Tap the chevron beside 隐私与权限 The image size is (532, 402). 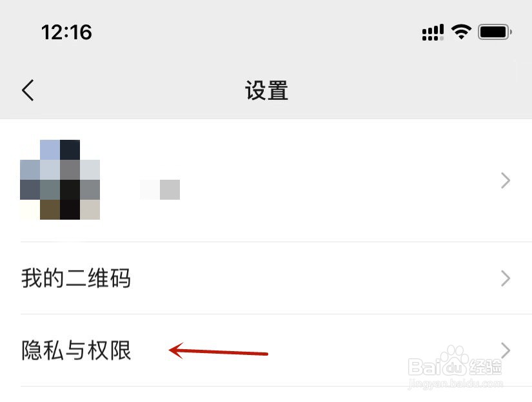tap(506, 350)
